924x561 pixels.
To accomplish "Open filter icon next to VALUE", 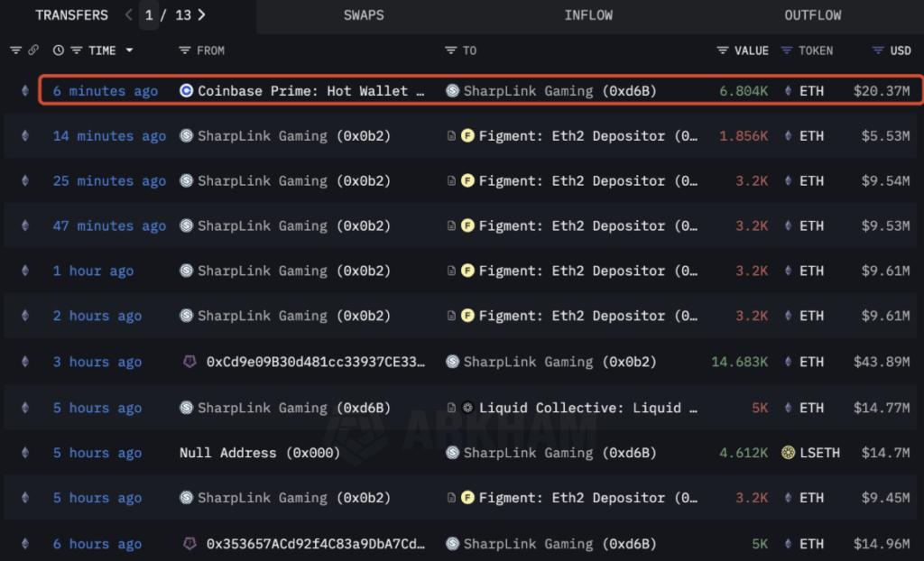I will [723, 51].
